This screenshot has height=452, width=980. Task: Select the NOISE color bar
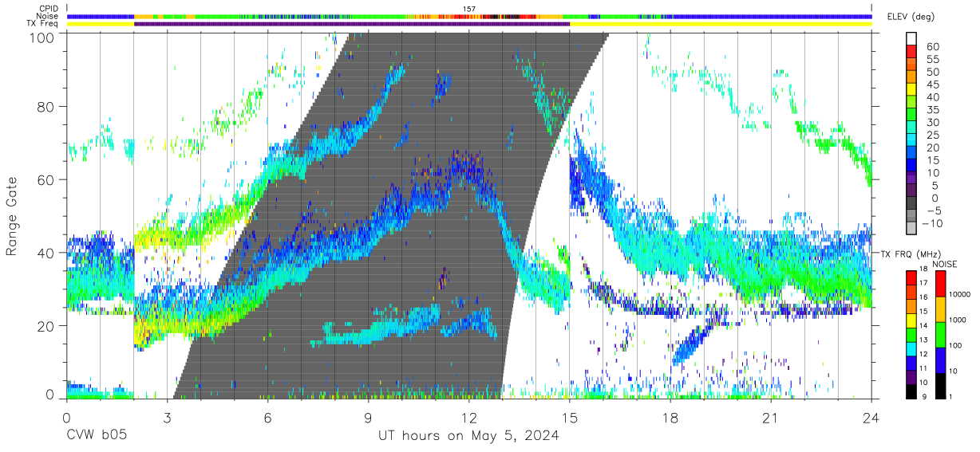pyautogui.click(x=940, y=335)
